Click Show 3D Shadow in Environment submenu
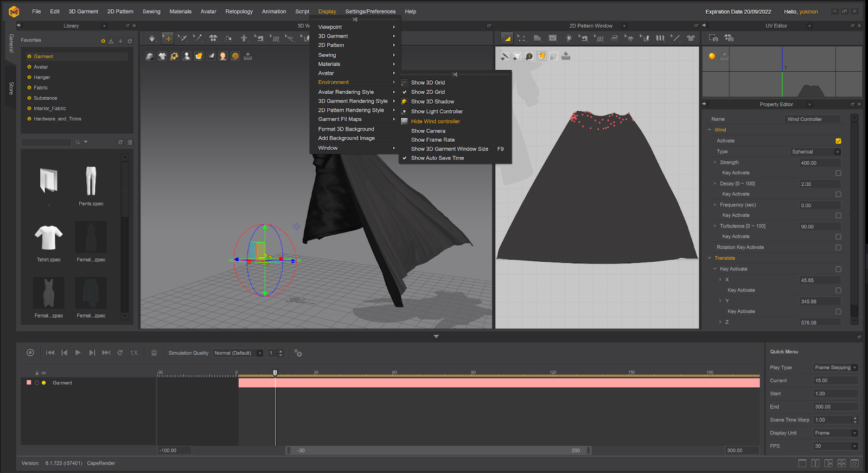The width and height of the screenshot is (868, 473). coord(432,102)
